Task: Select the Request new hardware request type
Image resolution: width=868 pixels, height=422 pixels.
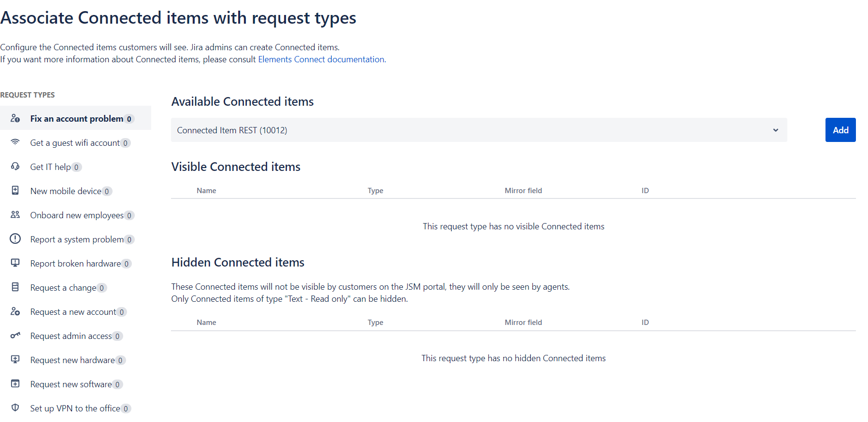Action: point(72,360)
